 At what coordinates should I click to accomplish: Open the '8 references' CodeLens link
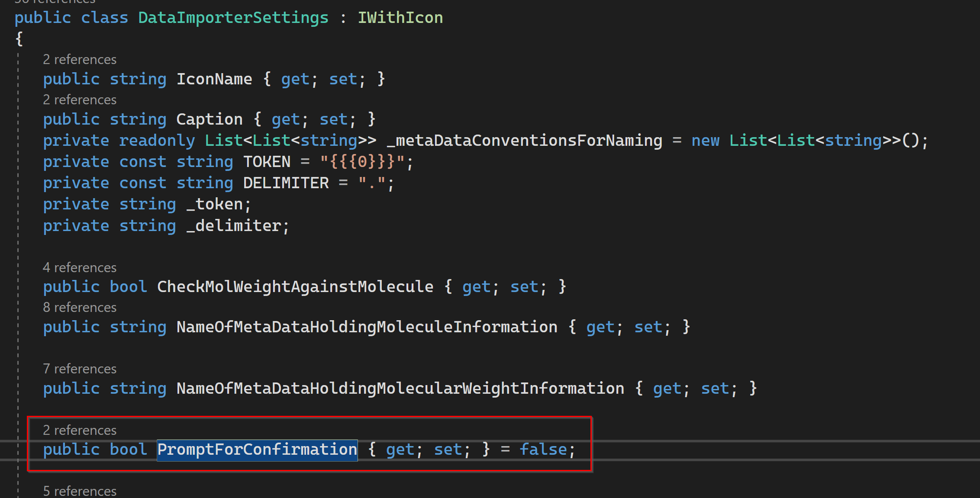80,307
